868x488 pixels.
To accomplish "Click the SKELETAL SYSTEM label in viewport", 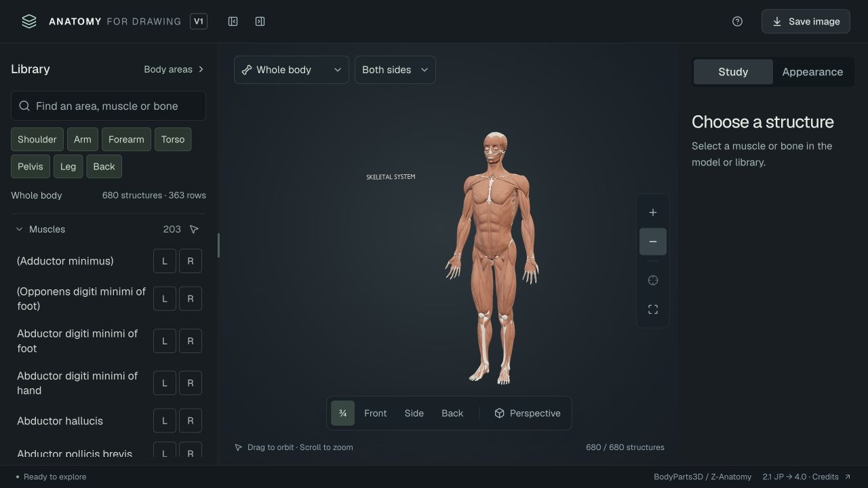I will 391,177.
